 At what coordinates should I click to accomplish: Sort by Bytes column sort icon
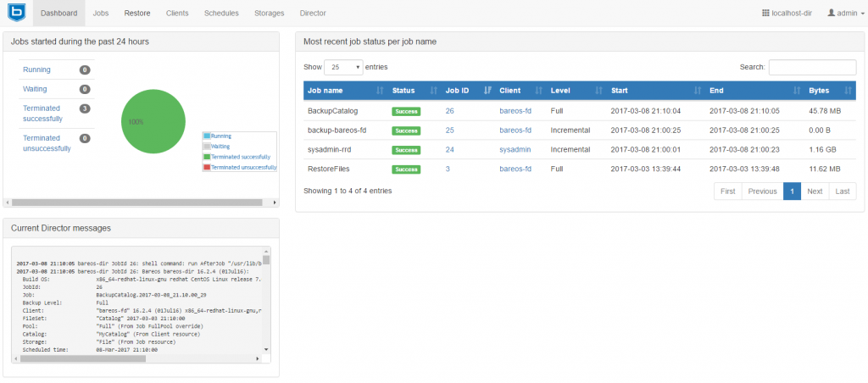coord(849,91)
